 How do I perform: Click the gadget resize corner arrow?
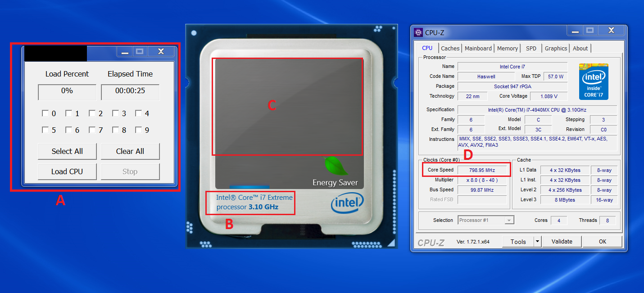pos(390,243)
